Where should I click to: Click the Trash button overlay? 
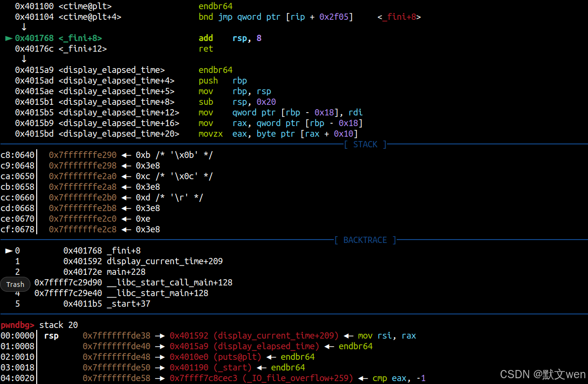point(15,284)
